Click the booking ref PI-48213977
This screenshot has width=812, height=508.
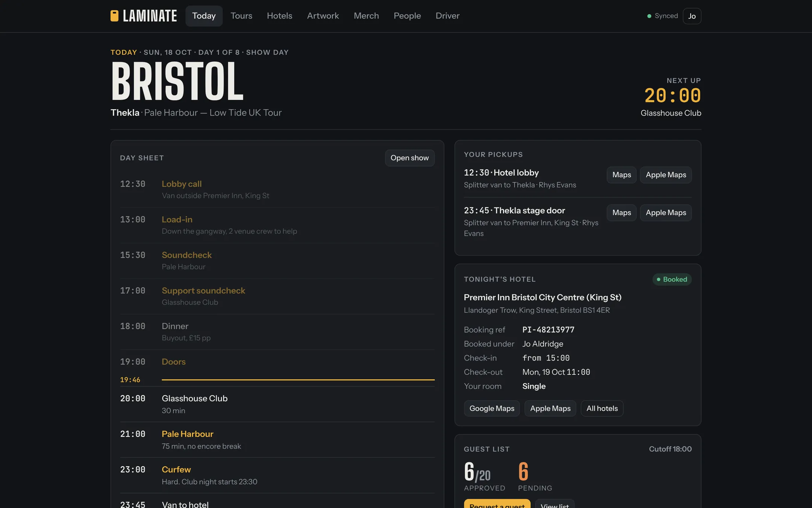548,330
